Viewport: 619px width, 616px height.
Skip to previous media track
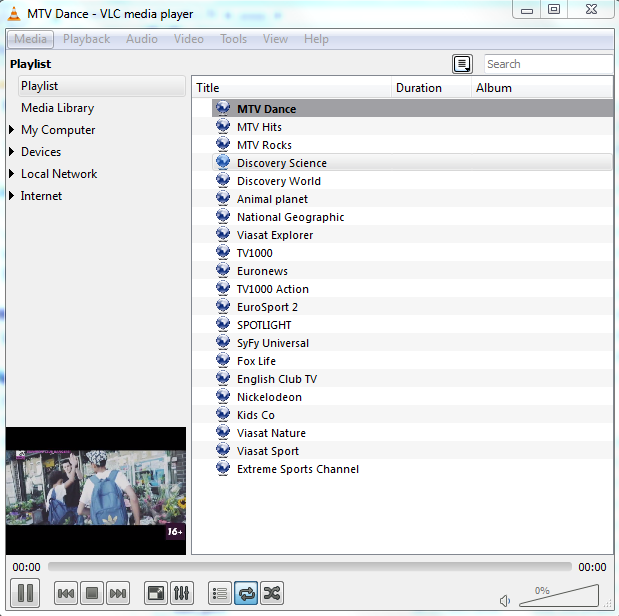point(66,593)
